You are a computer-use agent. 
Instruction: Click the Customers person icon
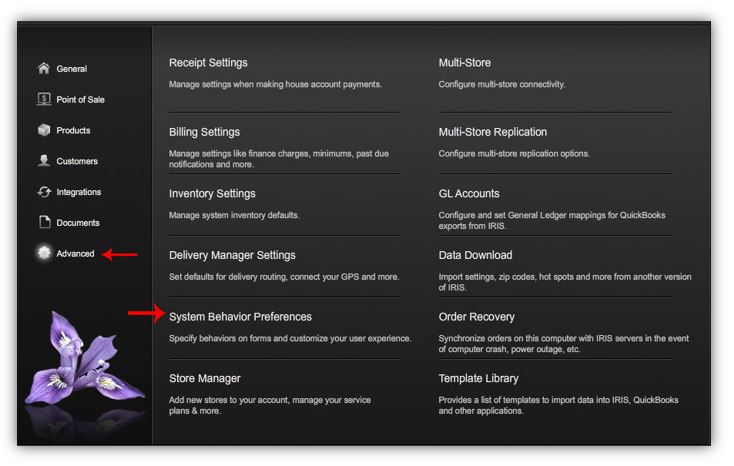pyautogui.click(x=43, y=161)
